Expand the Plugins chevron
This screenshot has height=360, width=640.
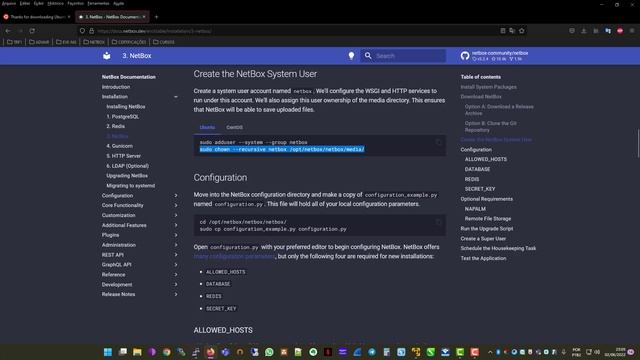pos(176,235)
